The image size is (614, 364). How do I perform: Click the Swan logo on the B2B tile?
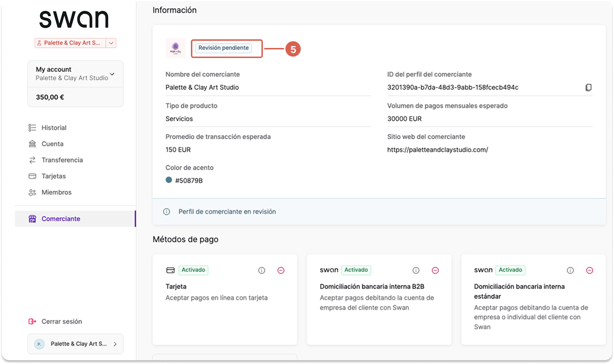pos(329,270)
